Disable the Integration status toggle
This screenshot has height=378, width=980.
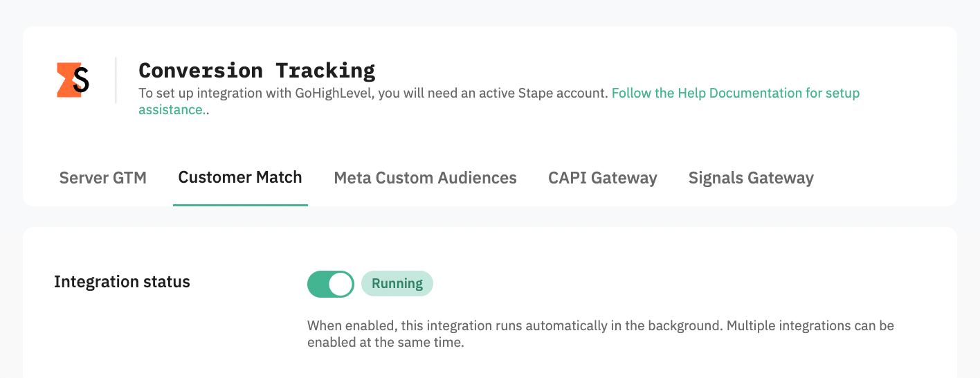tap(331, 284)
